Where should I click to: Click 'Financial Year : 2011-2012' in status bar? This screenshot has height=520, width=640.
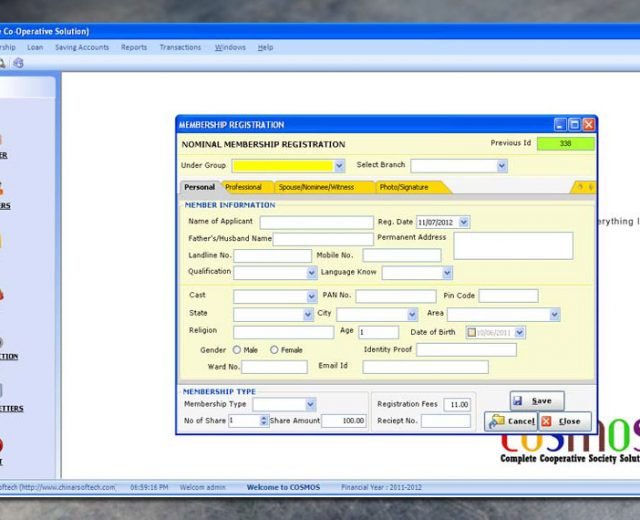[x=381, y=487]
